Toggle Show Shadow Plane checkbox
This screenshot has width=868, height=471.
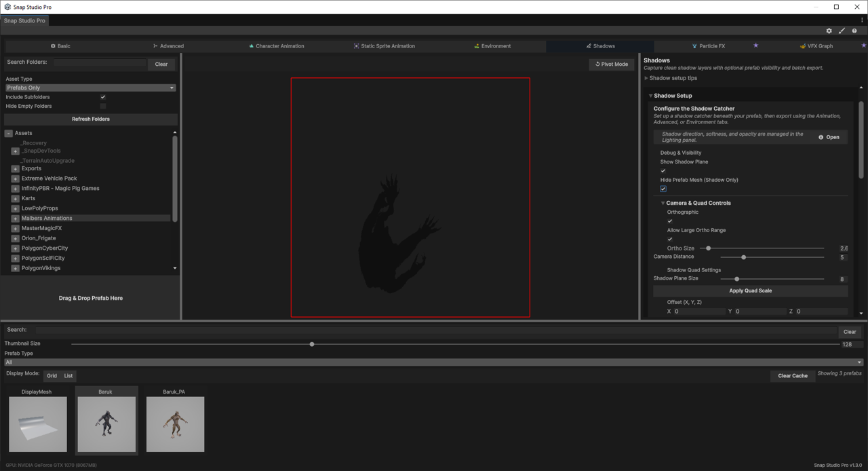663,171
